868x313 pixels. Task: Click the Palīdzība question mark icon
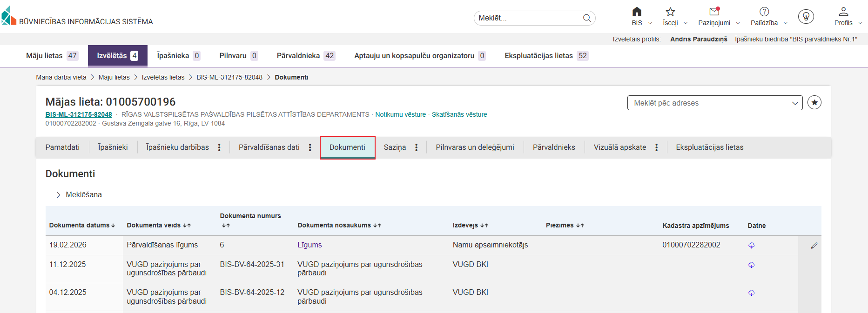click(x=764, y=12)
